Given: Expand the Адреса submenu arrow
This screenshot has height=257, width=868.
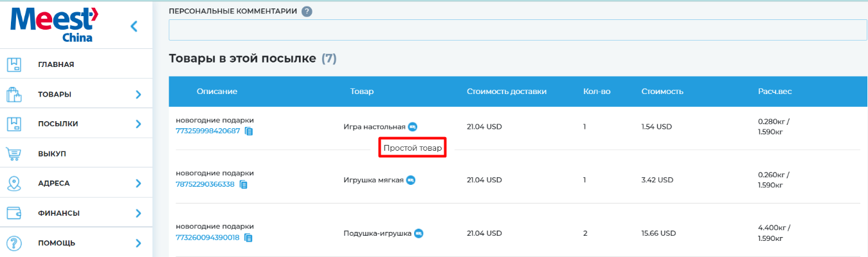Looking at the screenshot, I should coord(138,184).
